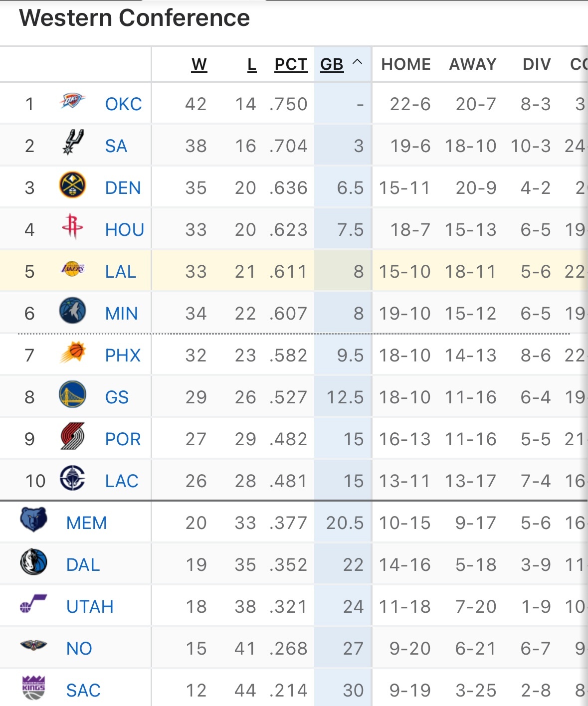Click the Denver Nuggets logo
Image resolution: width=588 pixels, height=706 pixels.
[x=72, y=185]
